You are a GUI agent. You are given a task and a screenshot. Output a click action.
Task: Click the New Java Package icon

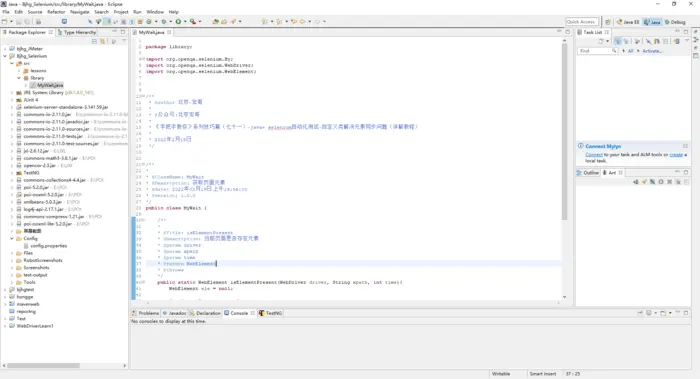pyautogui.click(x=140, y=21)
